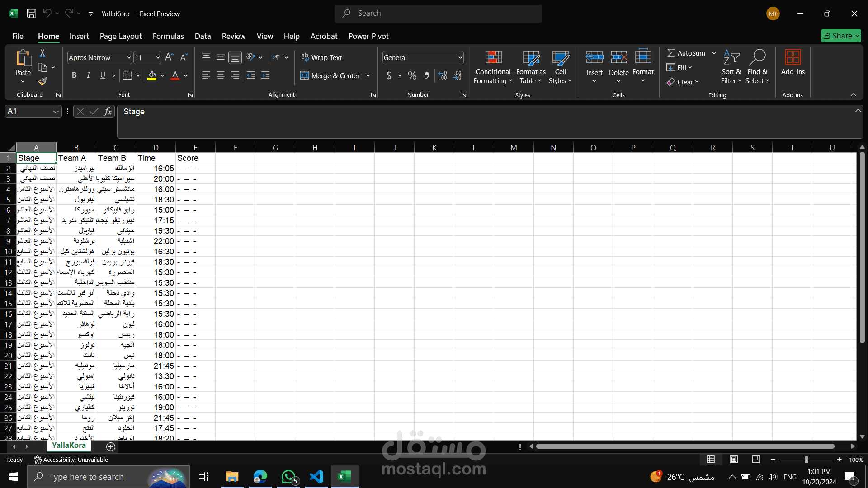Click Insert Cells icon
This screenshot has height=488, width=868.
pyautogui.click(x=594, y=57)
